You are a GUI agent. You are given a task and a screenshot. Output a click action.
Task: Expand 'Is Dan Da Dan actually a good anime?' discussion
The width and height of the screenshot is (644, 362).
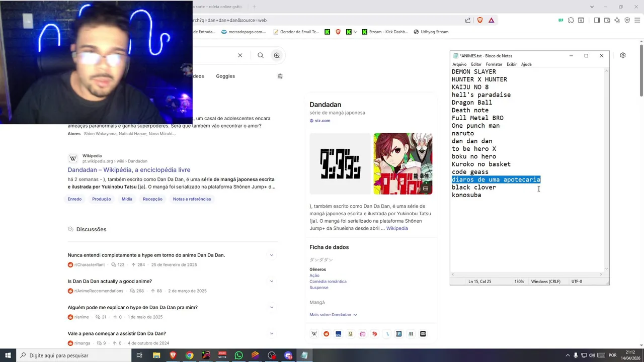tap(271, 281)
